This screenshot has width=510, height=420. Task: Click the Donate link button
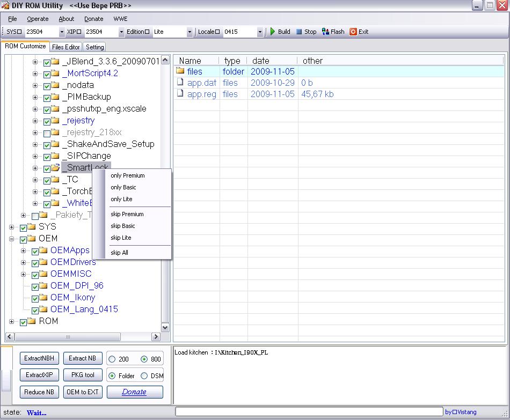[x=134, y=392]
